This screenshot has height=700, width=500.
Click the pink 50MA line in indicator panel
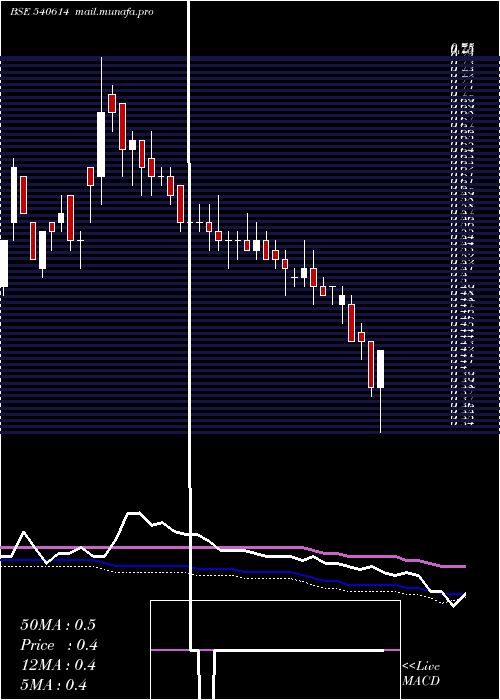point(232,547)
